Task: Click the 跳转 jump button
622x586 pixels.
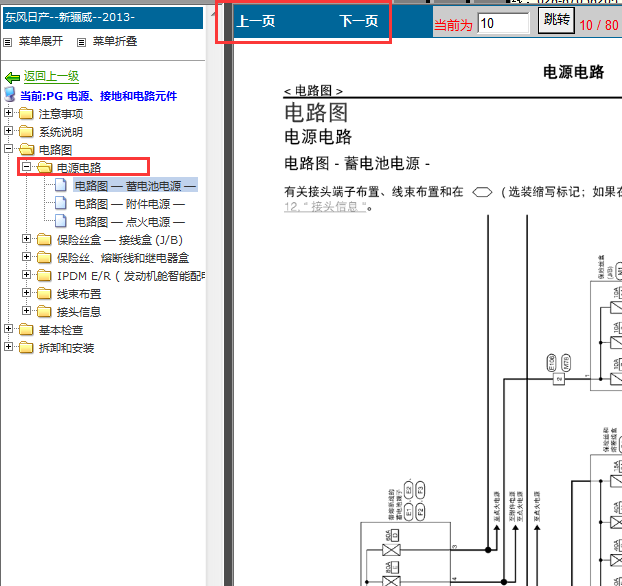Action: (556, 20)
